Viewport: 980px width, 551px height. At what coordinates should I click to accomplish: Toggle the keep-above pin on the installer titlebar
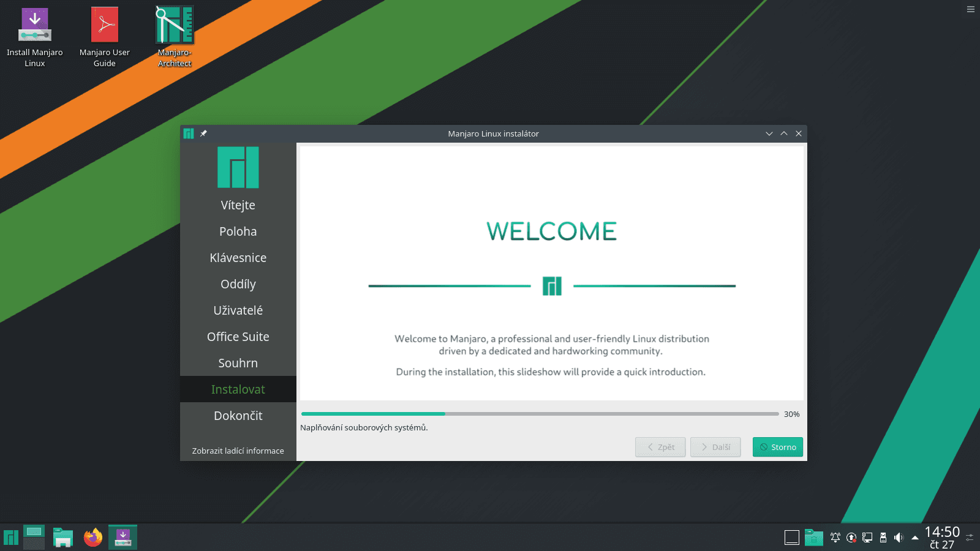pyautogui.click(x=203, y=133)
